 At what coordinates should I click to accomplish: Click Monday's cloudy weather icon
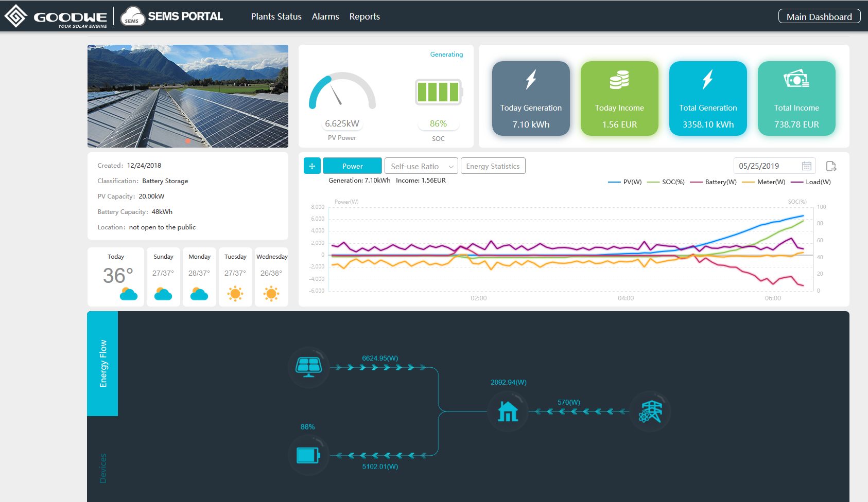pyautogui.click(x=199, y=294)
